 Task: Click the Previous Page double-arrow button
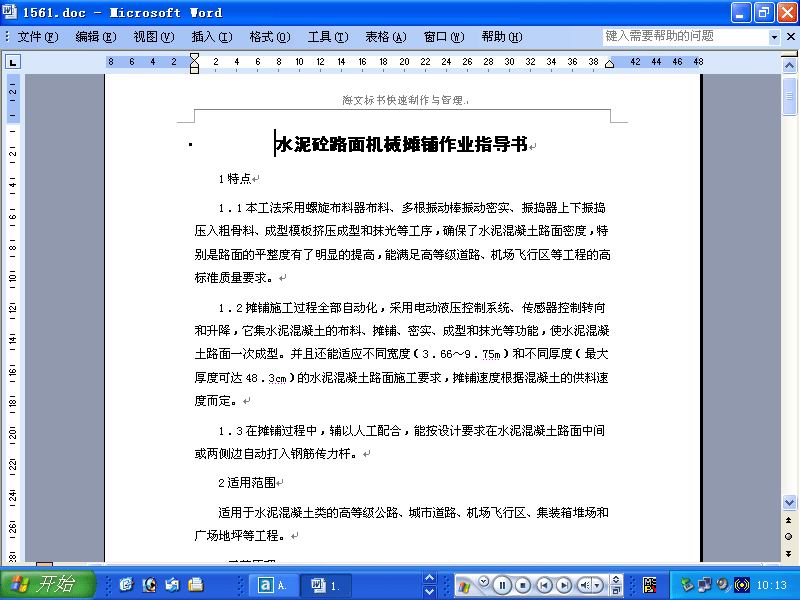[789, 520]
